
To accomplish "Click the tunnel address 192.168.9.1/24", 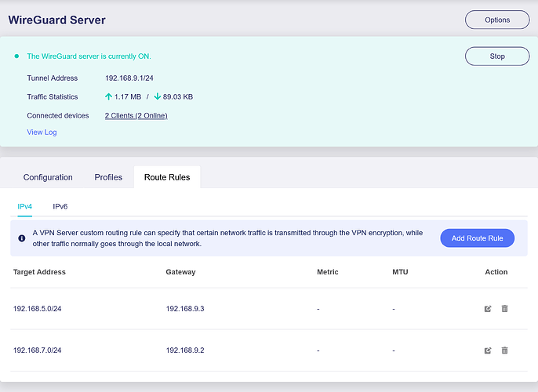I will (x=129, y=78).
